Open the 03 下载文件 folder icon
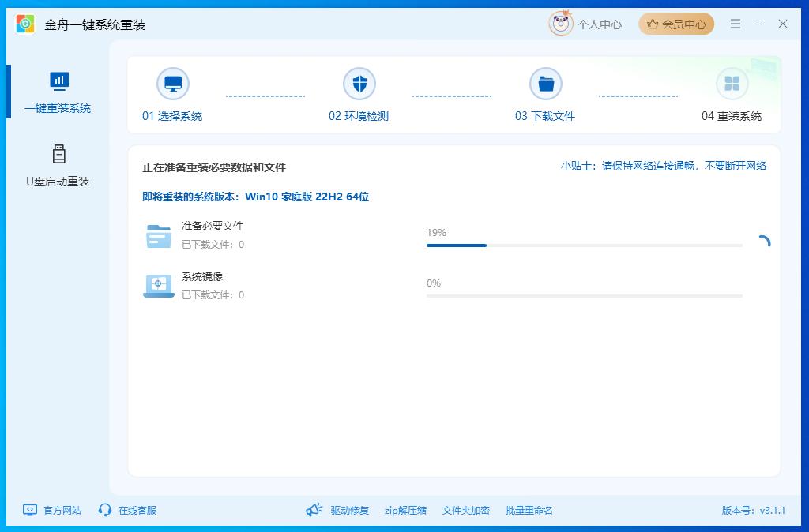The height and width of the screenshot is (532, 809). pyautogui.click(x=546, y=82)
